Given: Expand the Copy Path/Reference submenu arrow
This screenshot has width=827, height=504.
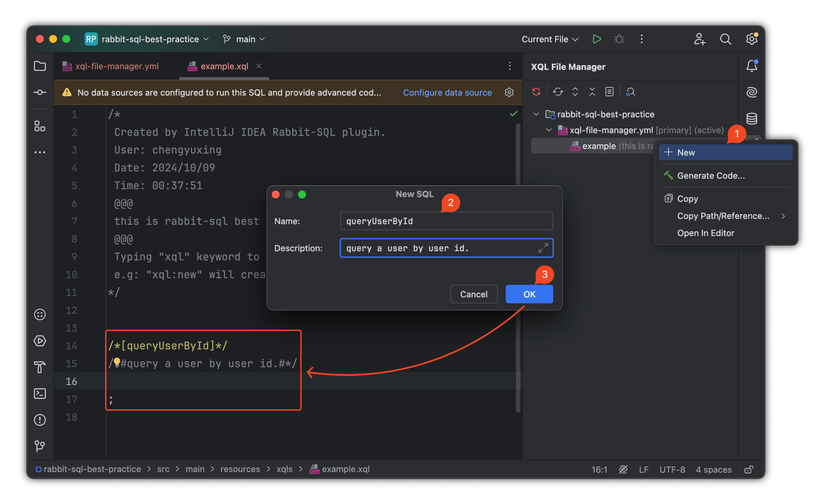Looking at the screenshot, I should pyautogui.click(x=783, y=217).
